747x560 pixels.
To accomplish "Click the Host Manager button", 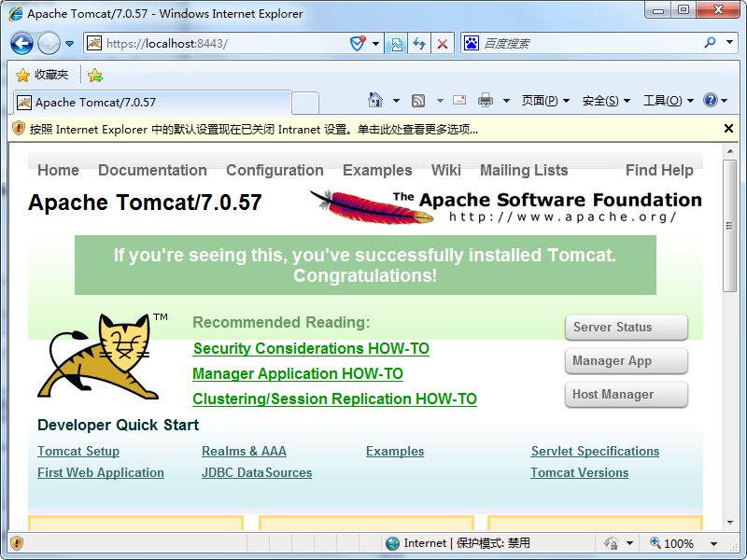I will (627, 394).
